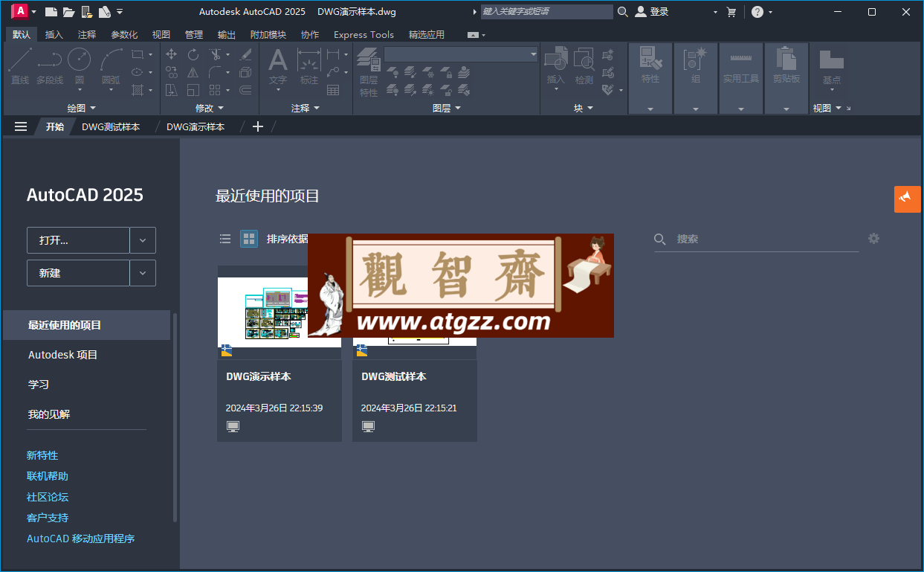The image size is (924, 572).
Task: Open Autodesk 项目 in the sidebar
Action: [x=63, y=355]
